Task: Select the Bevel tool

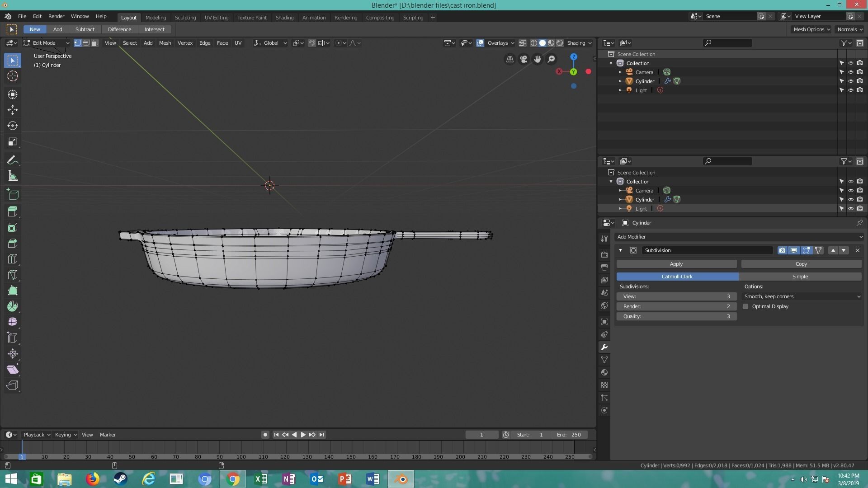Action: (13, 243)
